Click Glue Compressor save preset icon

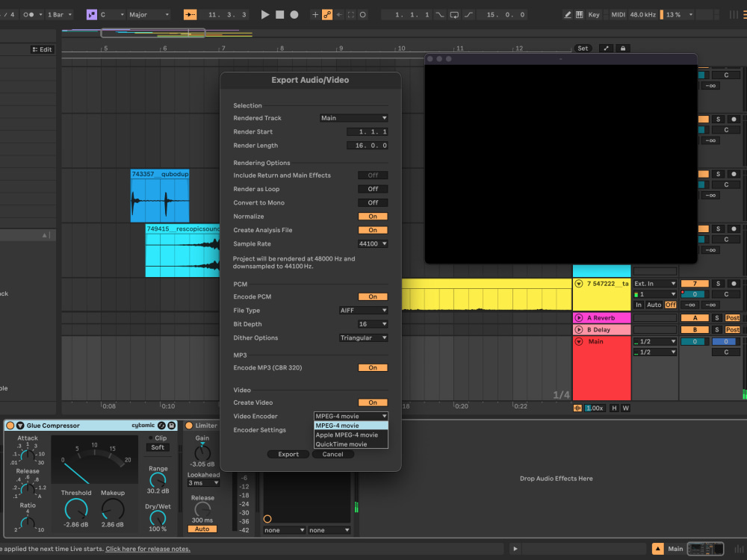[172, 426]
